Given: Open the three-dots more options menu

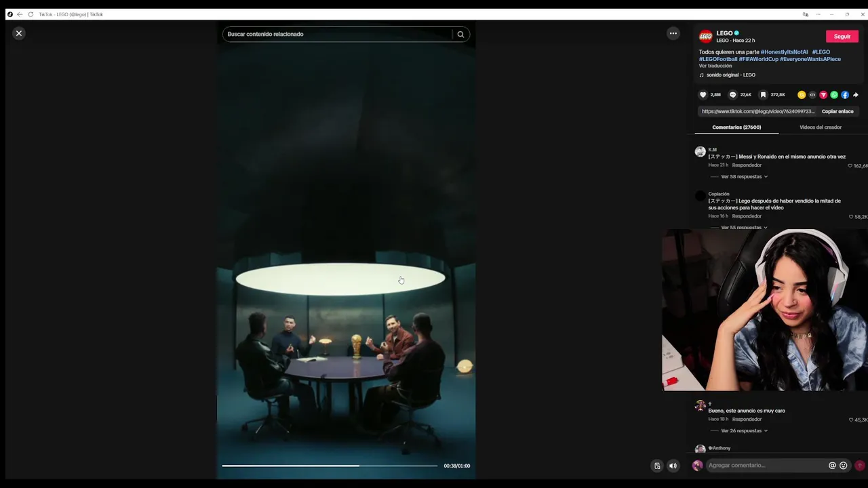Looking at the screenshot, I should (673, 33).
